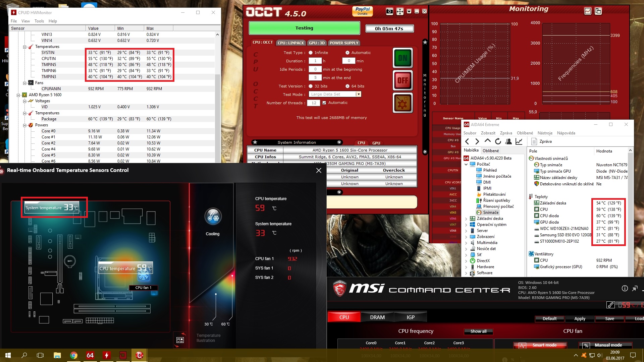Expand Základní deska tree node
This screenshot has height=362, width=644.
click(x=466, y=219)
